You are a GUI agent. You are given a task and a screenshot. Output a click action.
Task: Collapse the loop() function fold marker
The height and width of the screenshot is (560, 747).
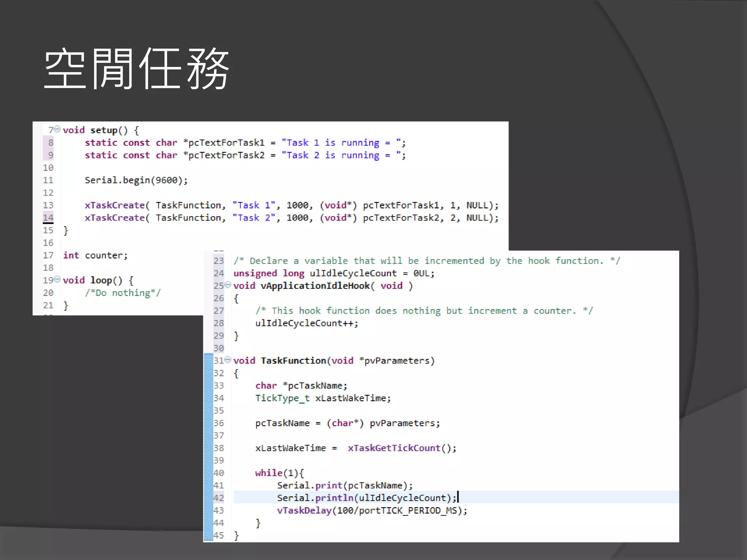coord(57,279)
